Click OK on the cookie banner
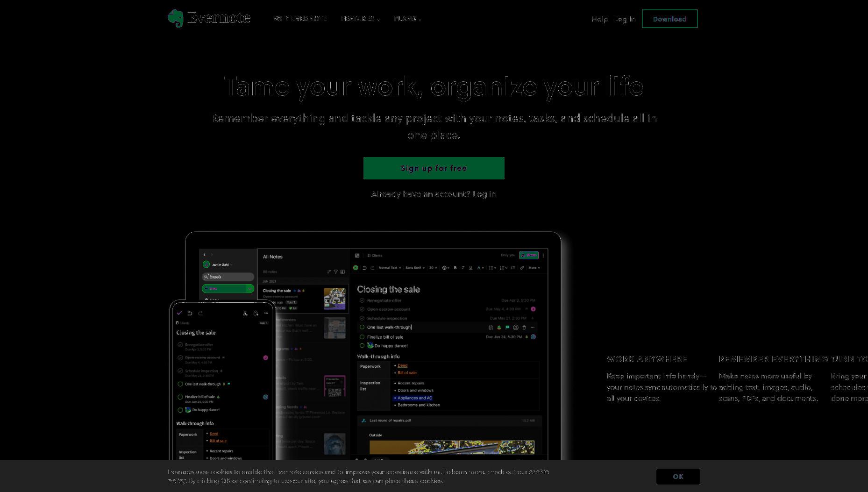The width and height of the screenshot is (868, 492). tap(678, 477)
